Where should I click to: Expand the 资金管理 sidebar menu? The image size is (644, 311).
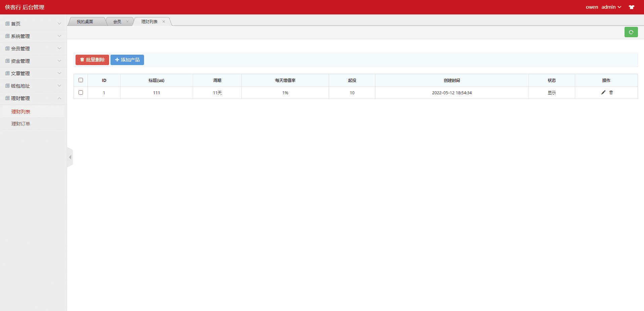[x=33, y=61]
